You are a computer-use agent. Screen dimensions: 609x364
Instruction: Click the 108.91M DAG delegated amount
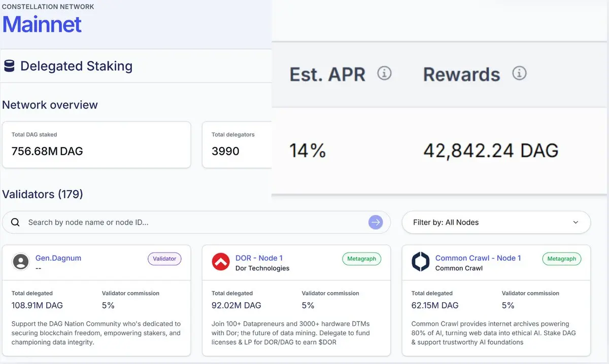coord(37,305)
